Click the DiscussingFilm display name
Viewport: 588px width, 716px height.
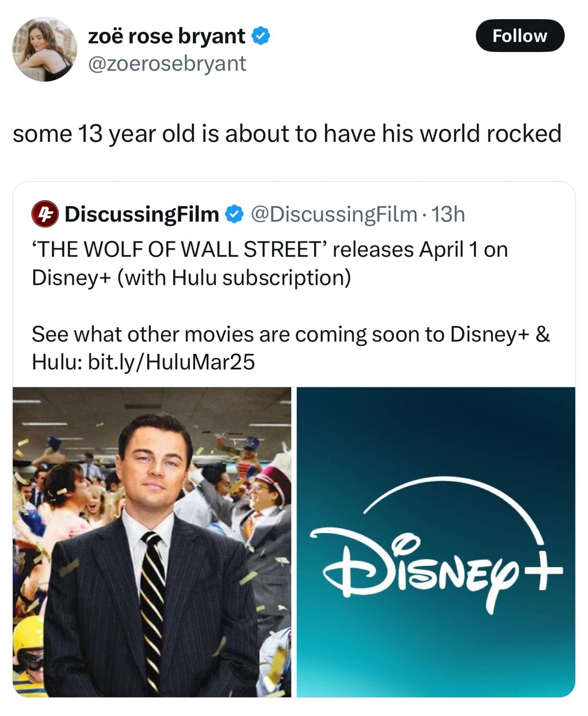click(x=142, y=214)
